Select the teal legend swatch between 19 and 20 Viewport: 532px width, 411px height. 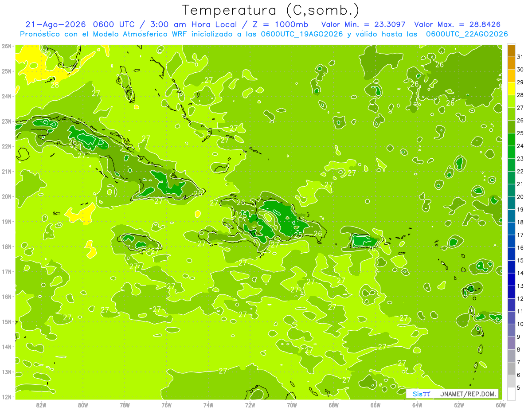pyautogui.click(x=511, y=203)
